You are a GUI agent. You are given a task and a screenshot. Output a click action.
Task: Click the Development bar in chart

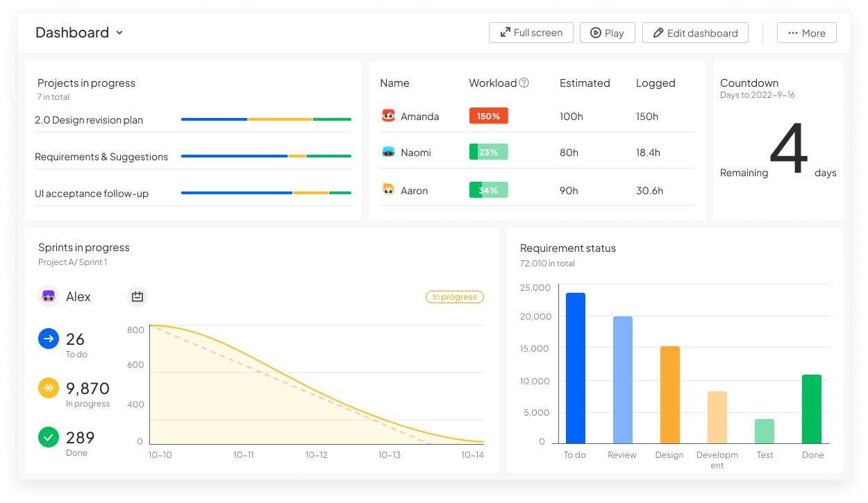pyautogui.click(x=717, y=417)
